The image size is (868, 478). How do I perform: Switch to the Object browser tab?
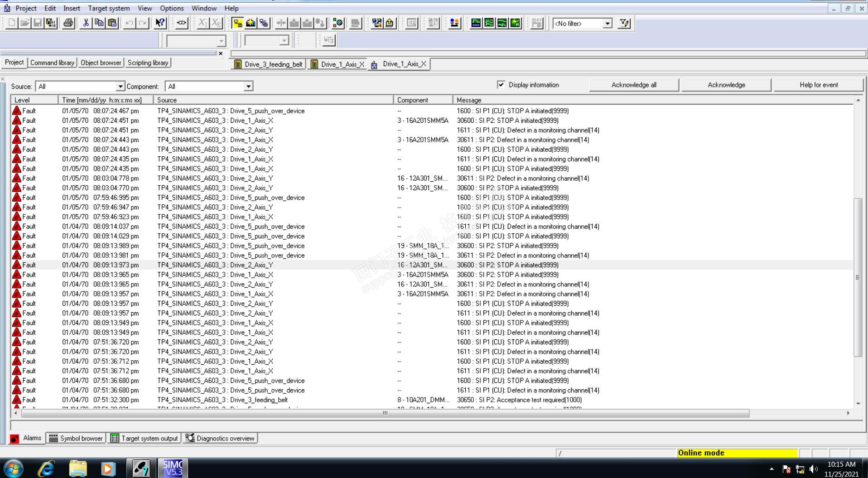tap(101, 63)
